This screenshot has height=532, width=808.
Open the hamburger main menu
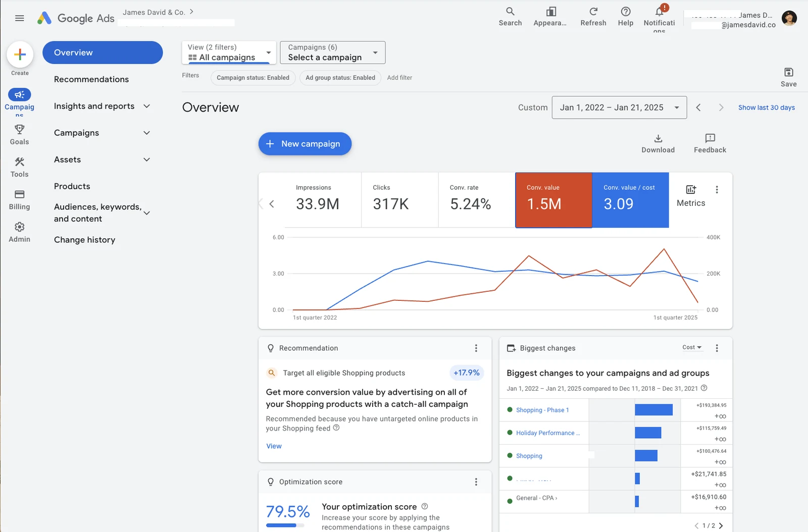point(20,18)
